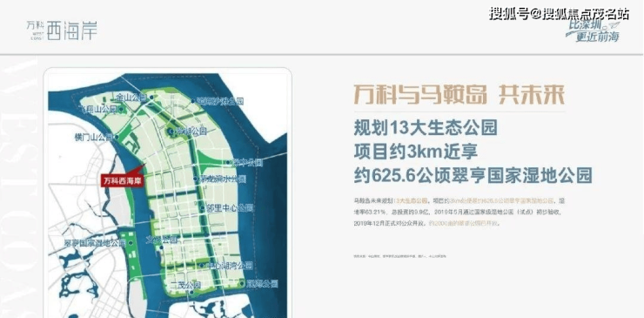Click the small descriptive paragraph under the headings
The width and height of the screenshot is (644, 318).
[458, 213]
